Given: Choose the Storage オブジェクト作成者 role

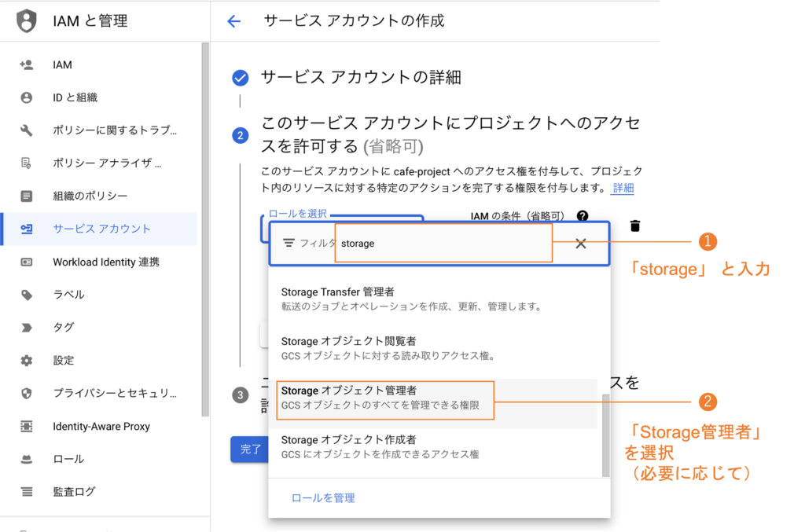Looking at the screenshot, I should click(x=434, y=447).
